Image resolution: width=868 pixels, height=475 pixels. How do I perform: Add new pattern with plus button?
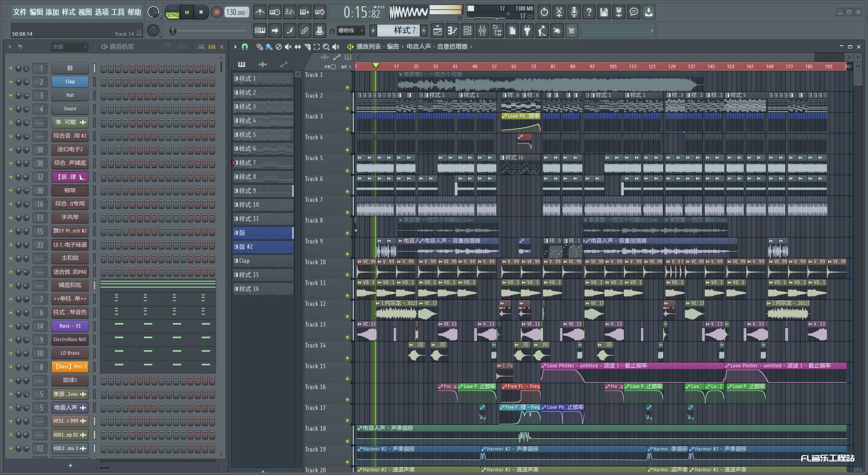(424, 30)
